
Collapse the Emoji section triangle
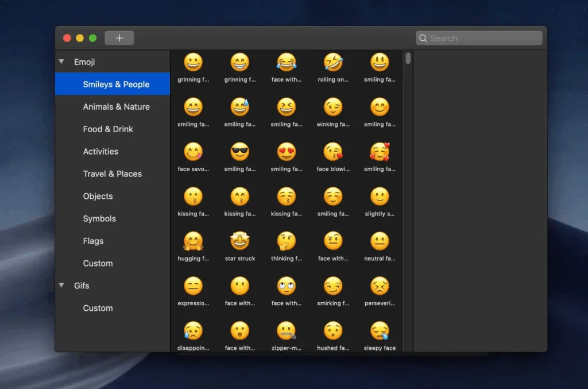point(62,61)
